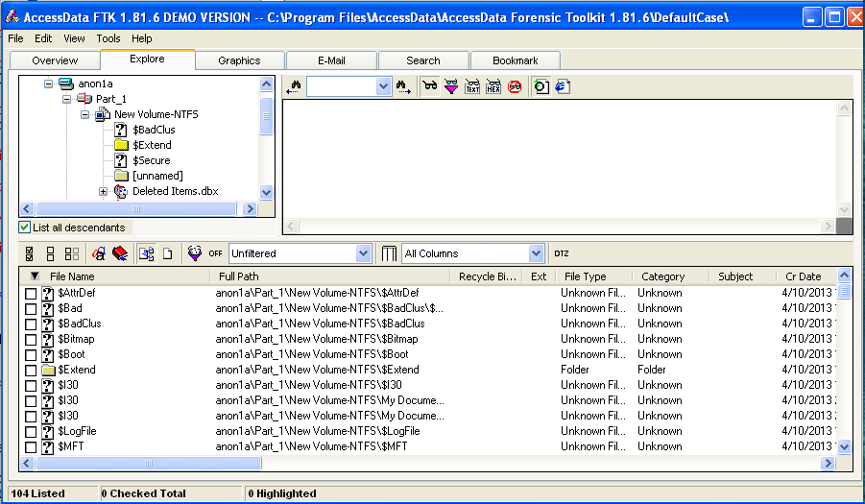Sort by the File Name column header

pos(72,276)
